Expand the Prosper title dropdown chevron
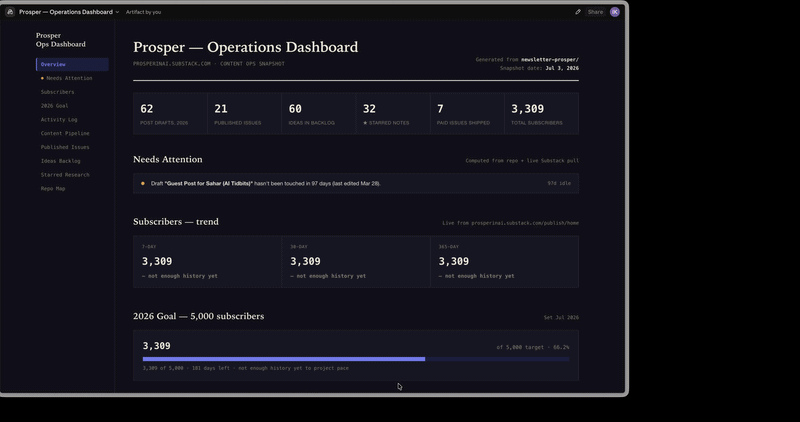800x422 pixels. coord(117,12)
